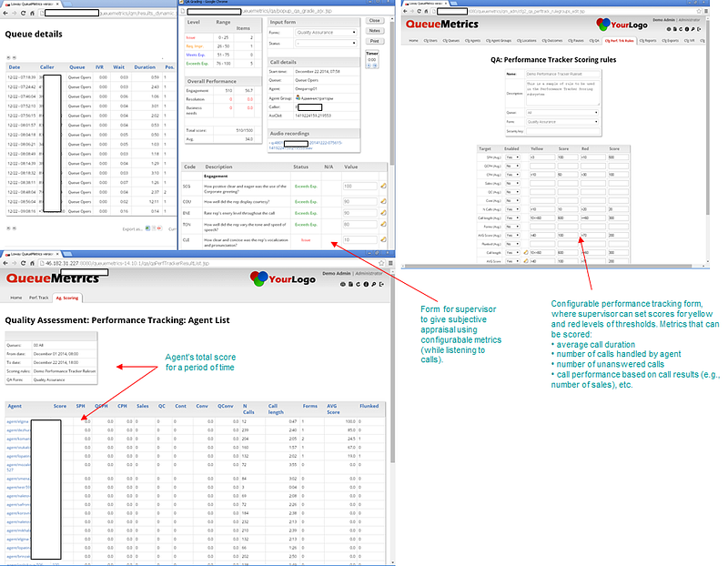Click the edit pencil in the TON row
728x566 pixels.
click(x=383, y=224)
